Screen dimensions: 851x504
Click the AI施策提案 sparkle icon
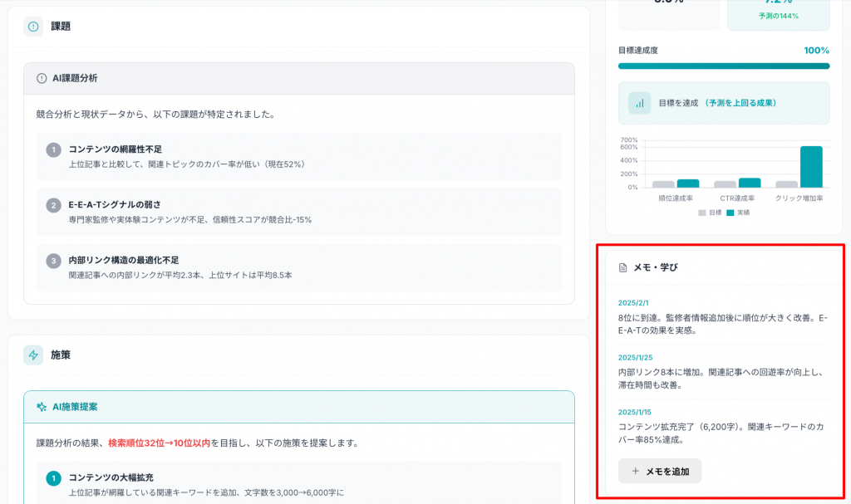tap(42, 407)
